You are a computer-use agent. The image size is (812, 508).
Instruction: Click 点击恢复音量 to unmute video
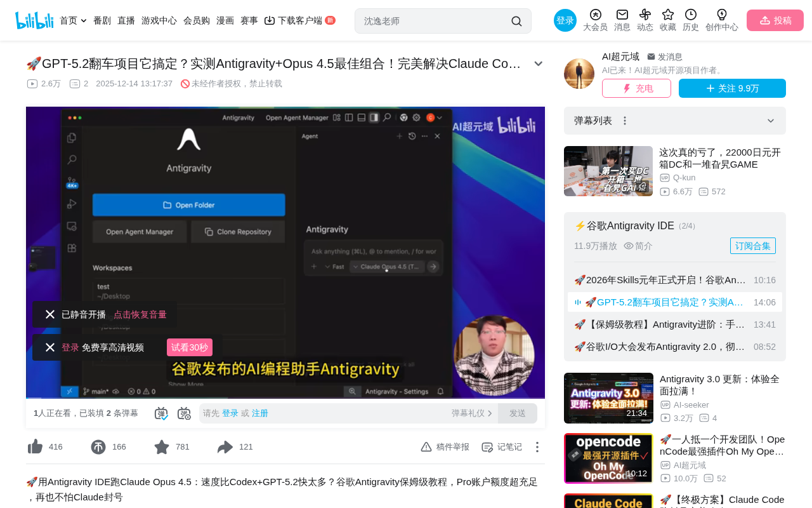(x=140, y=314)
